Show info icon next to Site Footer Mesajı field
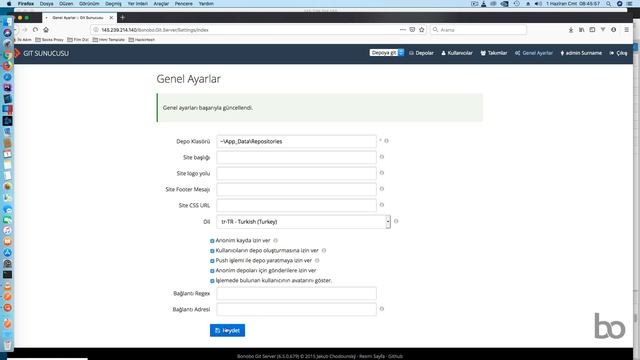The image size is (640, 360). point(382,189)
